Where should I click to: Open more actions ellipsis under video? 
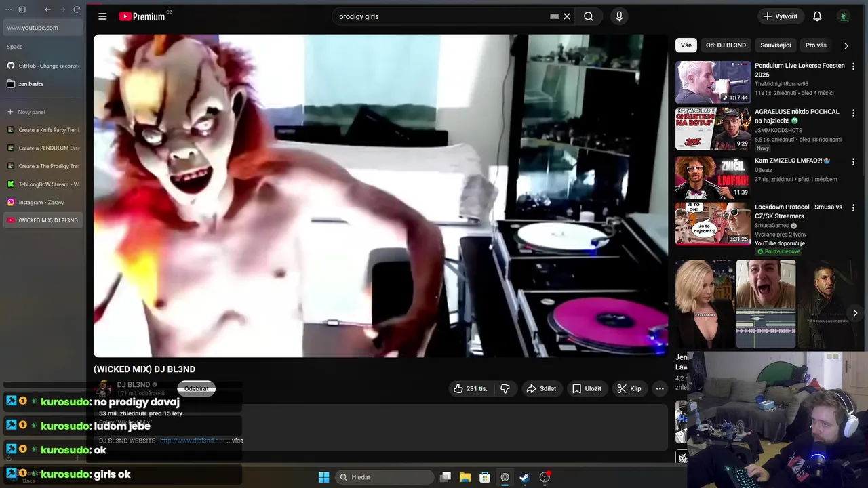click(x=660, y=388)
